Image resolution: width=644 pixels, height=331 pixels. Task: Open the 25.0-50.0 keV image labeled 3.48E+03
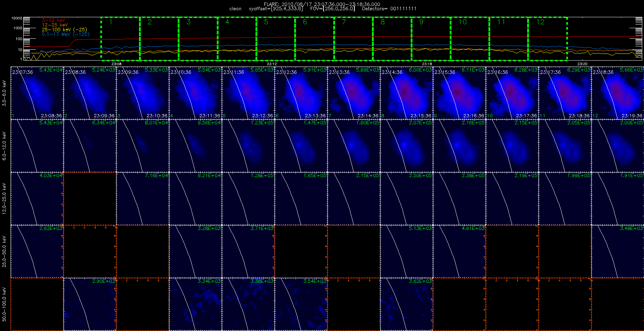[618, 251]
